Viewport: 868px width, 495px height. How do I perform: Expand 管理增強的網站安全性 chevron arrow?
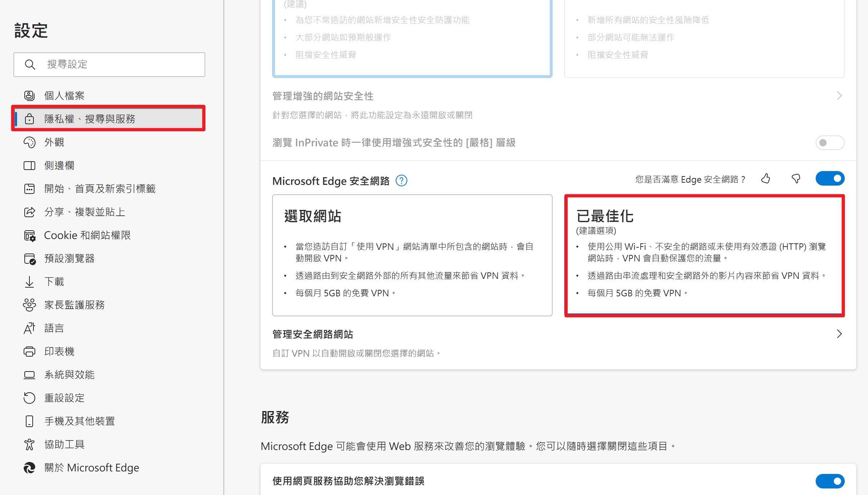click(839, 96)
